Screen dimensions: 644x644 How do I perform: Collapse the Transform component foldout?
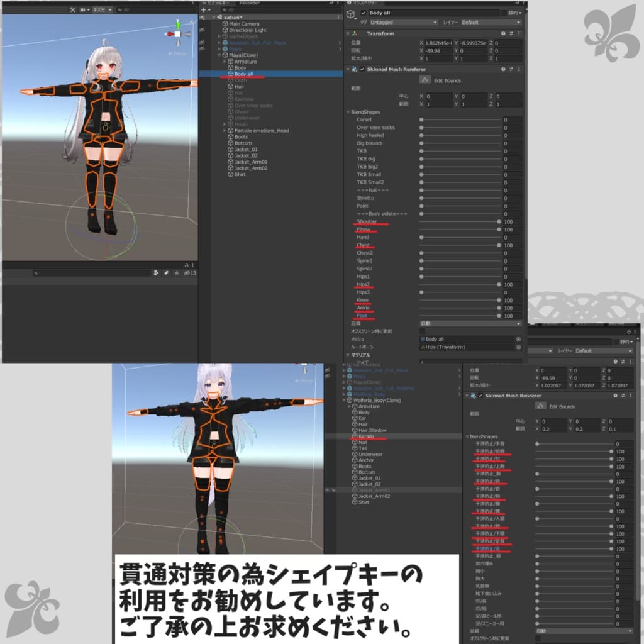348,34
